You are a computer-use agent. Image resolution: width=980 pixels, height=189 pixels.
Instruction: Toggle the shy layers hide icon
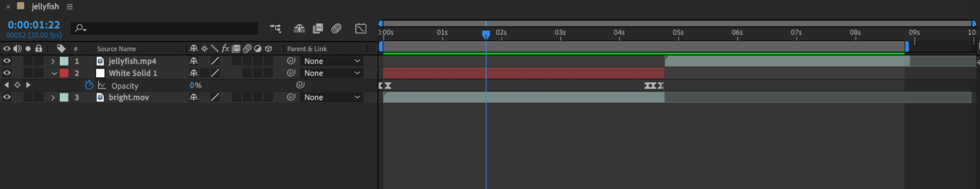tap(299, 28)
